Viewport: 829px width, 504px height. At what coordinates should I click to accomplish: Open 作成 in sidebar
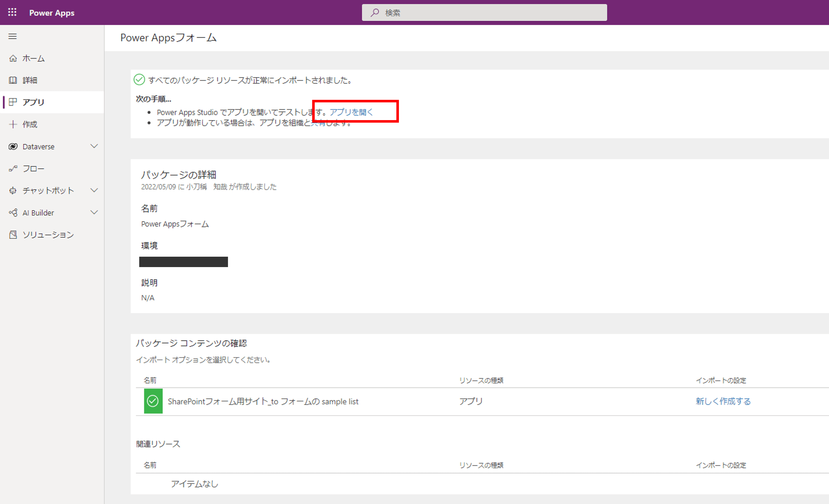pyautogui.click(x=52, y=124)
